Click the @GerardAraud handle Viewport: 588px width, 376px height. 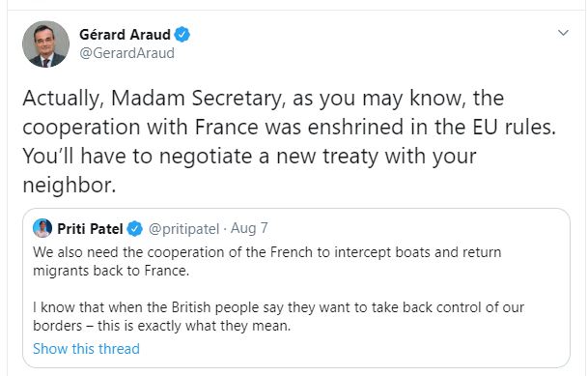(126, 53)
